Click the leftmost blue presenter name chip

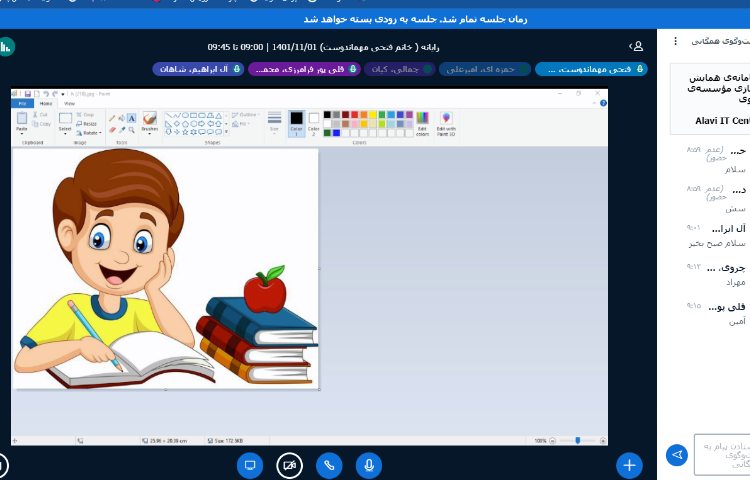coord(198,69)
